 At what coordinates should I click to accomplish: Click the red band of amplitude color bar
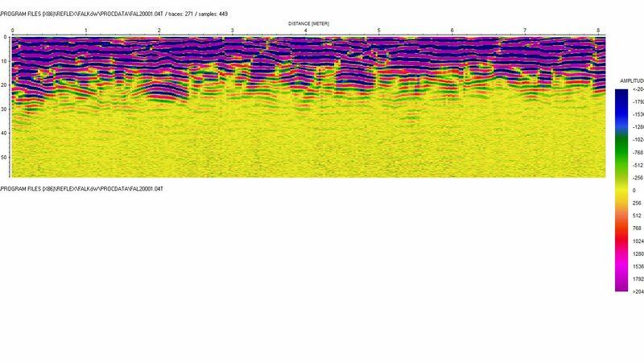(621, 237)
